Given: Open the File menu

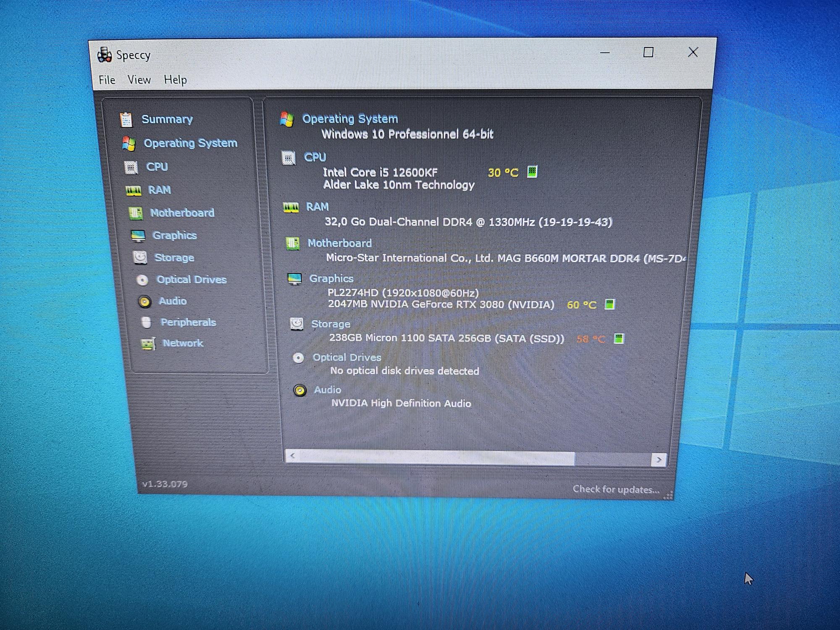Looking at the screenshot, I should coord(107,80).
